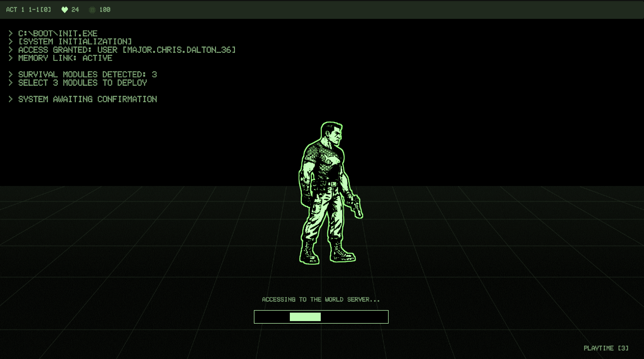This screenshot has width=644, height=359.
Task: Click the 'SELECT 3 MODULES TO DEPLOY' line
Action: [83, 83]
